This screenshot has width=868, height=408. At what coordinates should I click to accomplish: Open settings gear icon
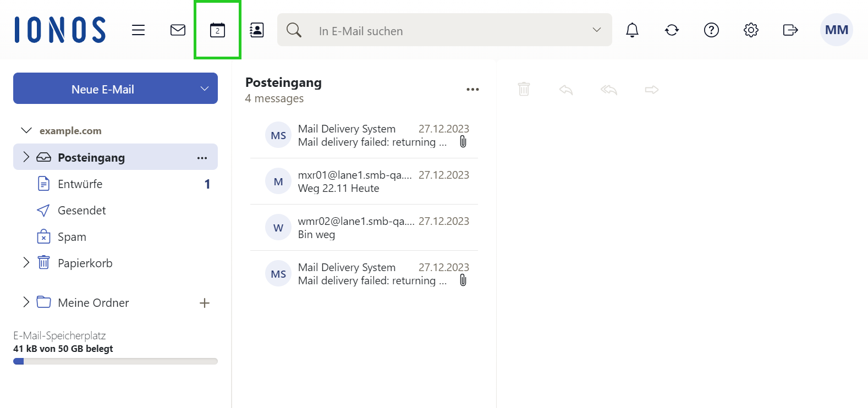[751, 30]
